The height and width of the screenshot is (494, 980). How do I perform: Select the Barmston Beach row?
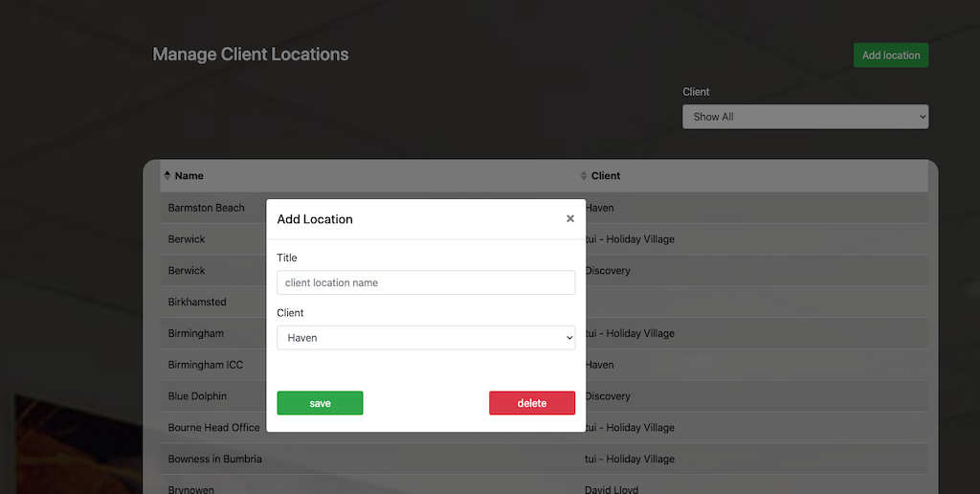tap(207, 208)
